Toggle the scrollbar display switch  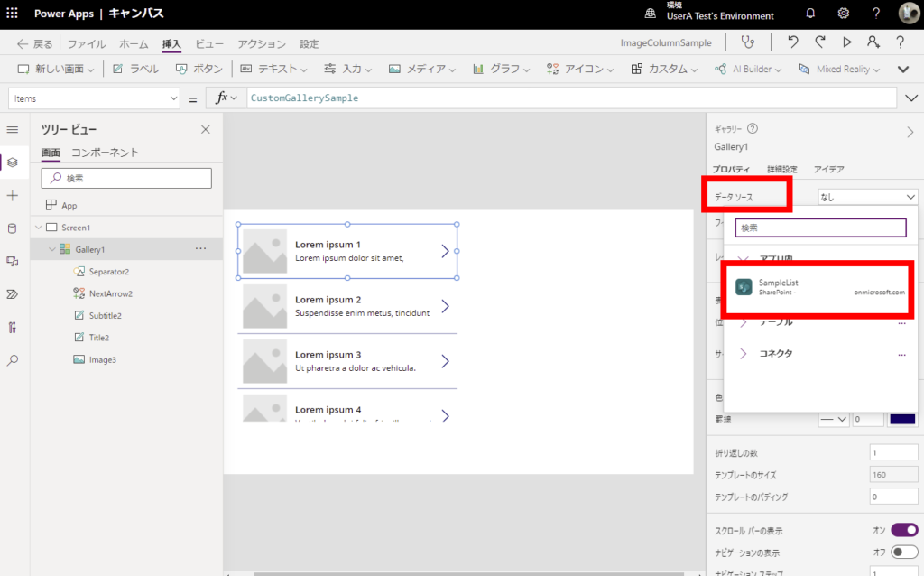(904, 530)
